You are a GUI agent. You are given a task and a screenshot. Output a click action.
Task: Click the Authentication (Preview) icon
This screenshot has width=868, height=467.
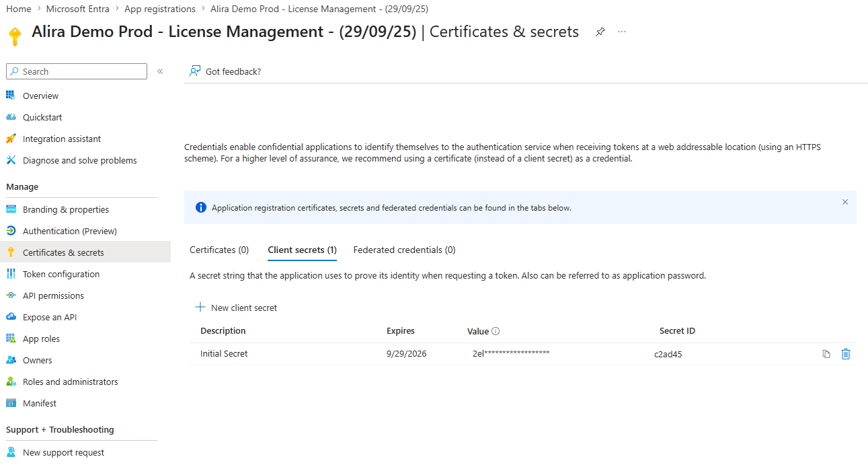[11, 231]
